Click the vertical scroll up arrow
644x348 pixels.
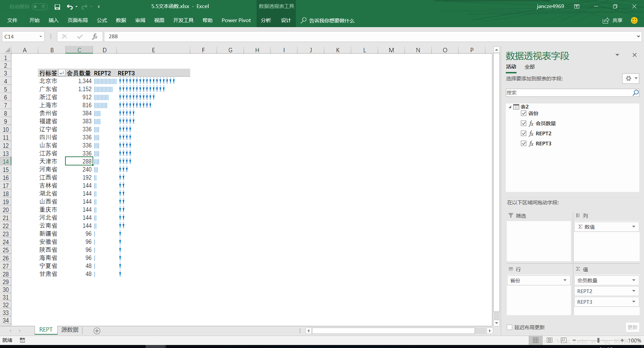tap(496, 50)
